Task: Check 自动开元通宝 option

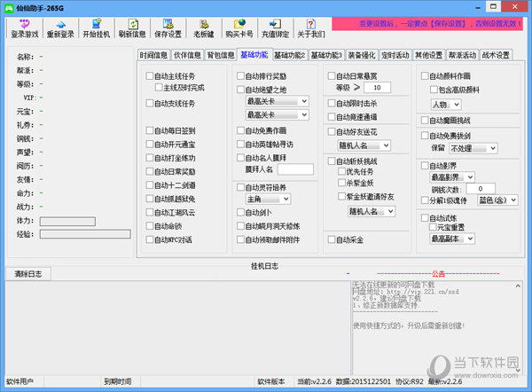Action: pyautogui.click(x=150, y=144)
